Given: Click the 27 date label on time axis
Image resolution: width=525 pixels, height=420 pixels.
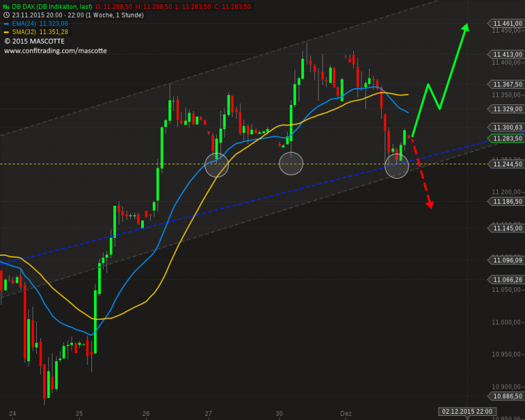Looking at the screenshot, I should [208, 414].
